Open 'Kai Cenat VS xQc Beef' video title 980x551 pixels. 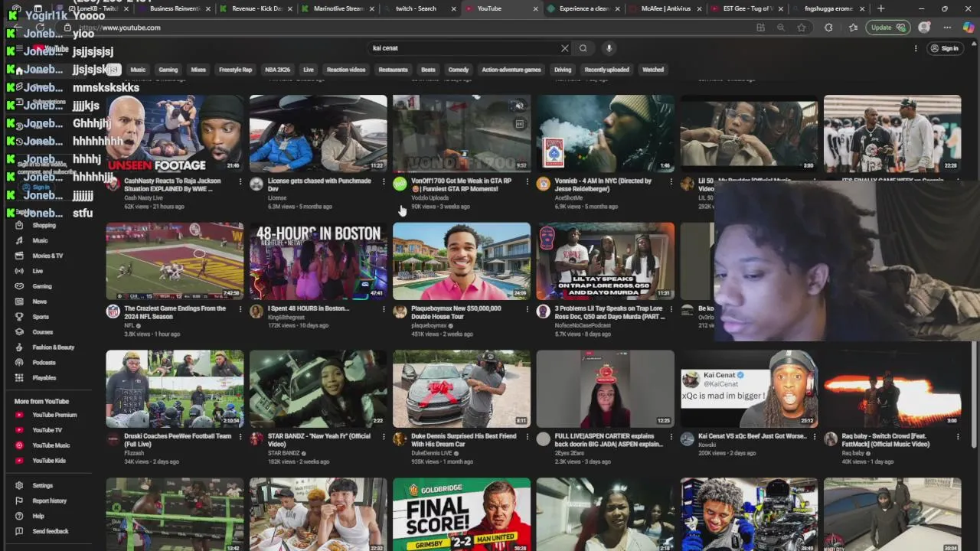coord(753,436)
